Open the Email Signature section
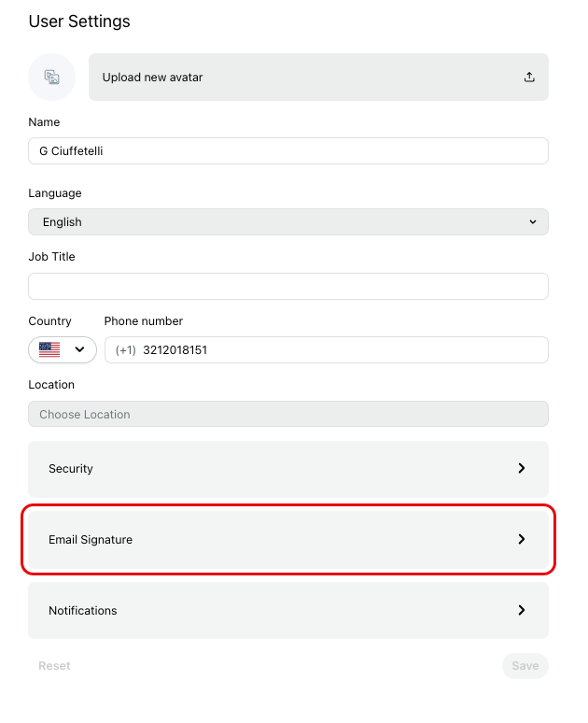 click(288, 540)
